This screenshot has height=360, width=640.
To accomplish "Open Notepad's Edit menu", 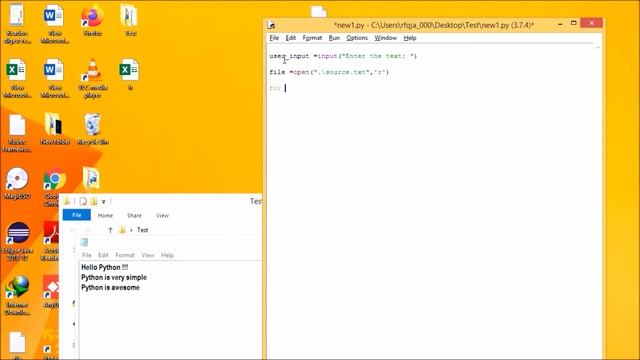I will pos(103,255).
